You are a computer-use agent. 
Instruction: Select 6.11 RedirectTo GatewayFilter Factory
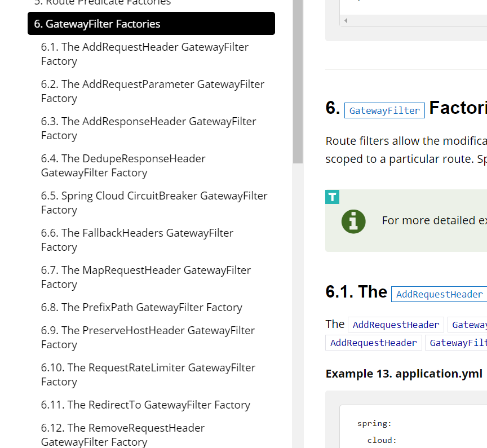coord(145,405)
